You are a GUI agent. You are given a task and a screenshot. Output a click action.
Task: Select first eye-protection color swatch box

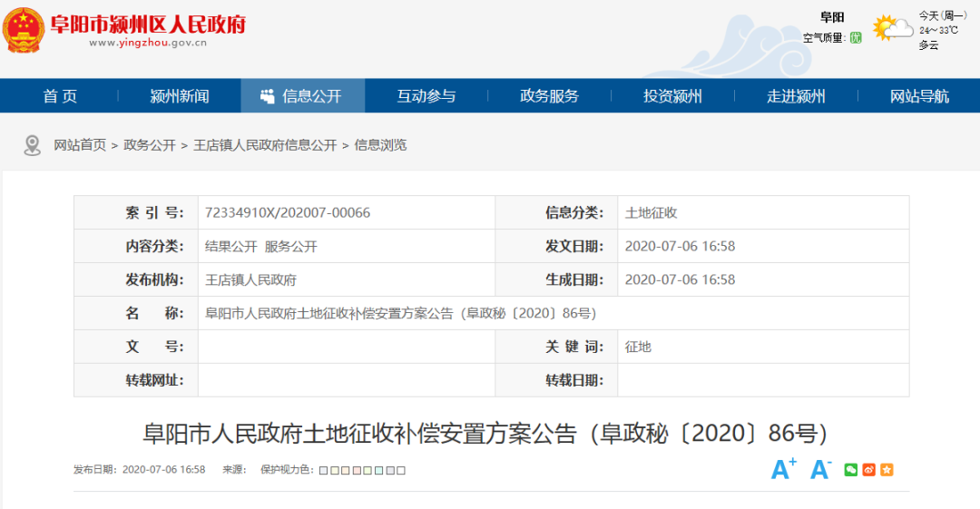tap(324, 471)
